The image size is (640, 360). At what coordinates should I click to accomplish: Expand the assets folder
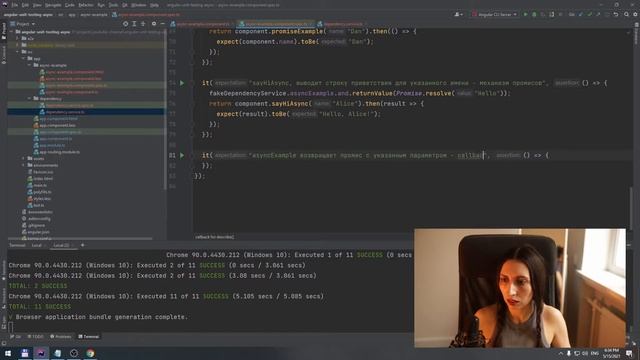[24, 158]
